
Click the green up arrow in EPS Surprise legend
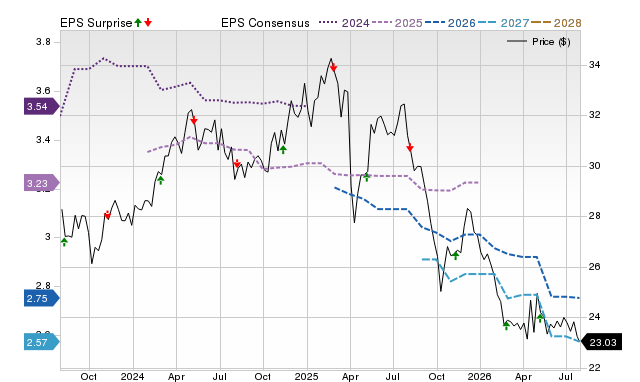point(138,22)
